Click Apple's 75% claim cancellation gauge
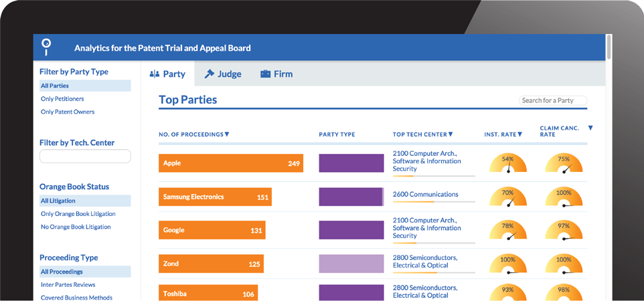This screenshot has height=301, width=644. 564,164
